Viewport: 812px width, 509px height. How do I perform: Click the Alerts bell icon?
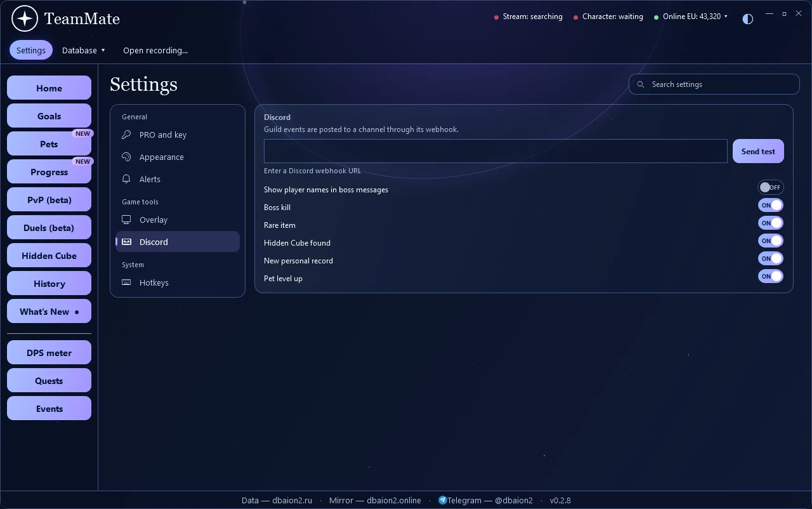[x=126, y=179]
